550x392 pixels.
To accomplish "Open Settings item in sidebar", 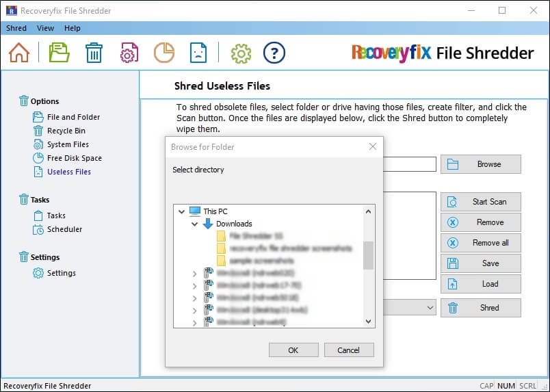I will (x=54, y=273).
